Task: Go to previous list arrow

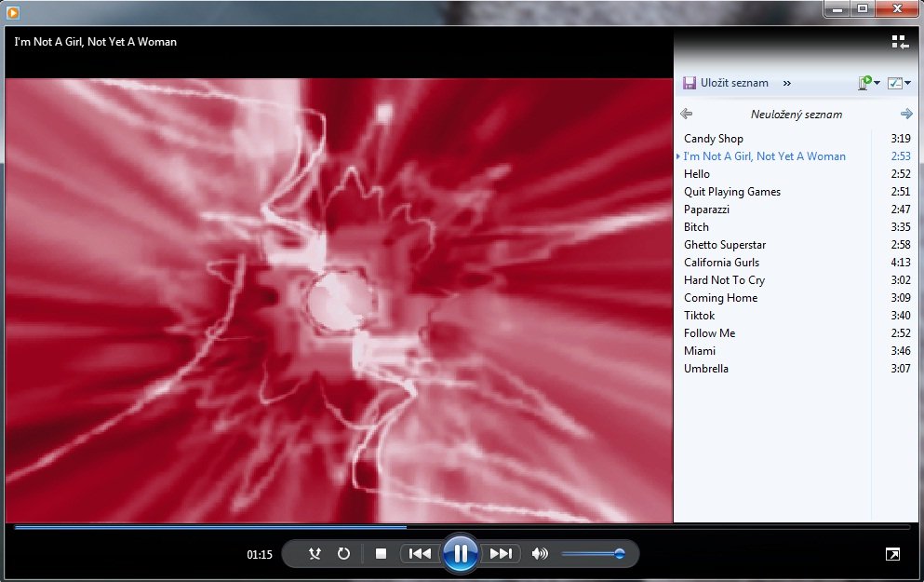Action: pyautogui.click(x=686, y=114)
